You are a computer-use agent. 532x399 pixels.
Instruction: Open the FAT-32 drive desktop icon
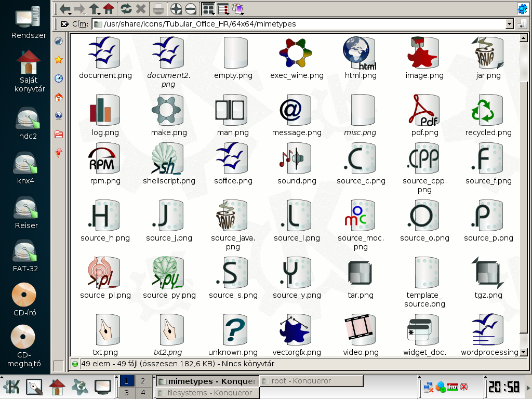click(x=25, y=256)
